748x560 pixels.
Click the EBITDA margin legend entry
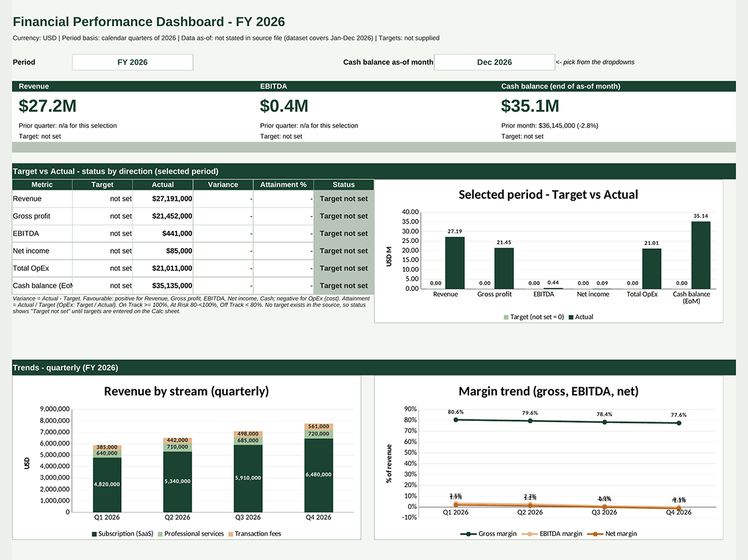pos(552,534)
